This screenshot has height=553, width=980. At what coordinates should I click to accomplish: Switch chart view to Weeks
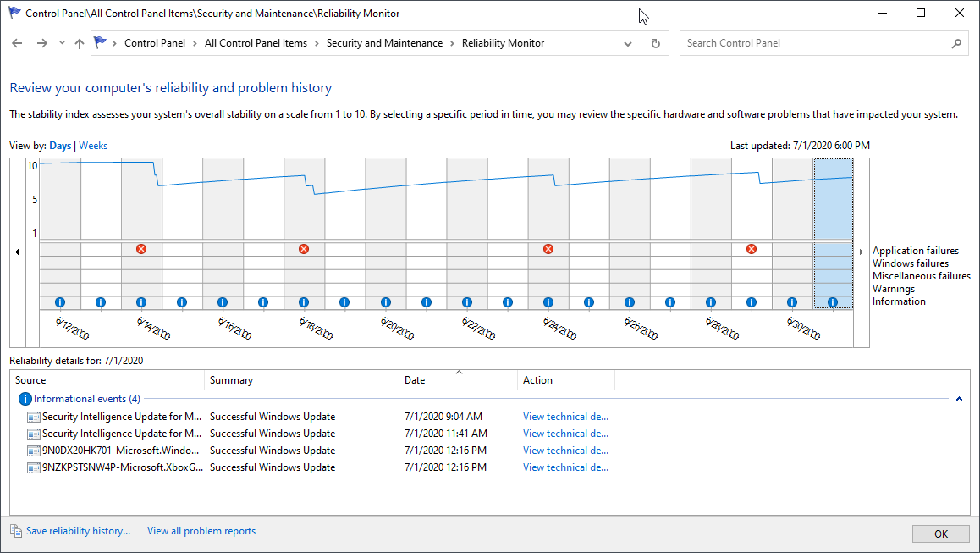pos(93,146)
